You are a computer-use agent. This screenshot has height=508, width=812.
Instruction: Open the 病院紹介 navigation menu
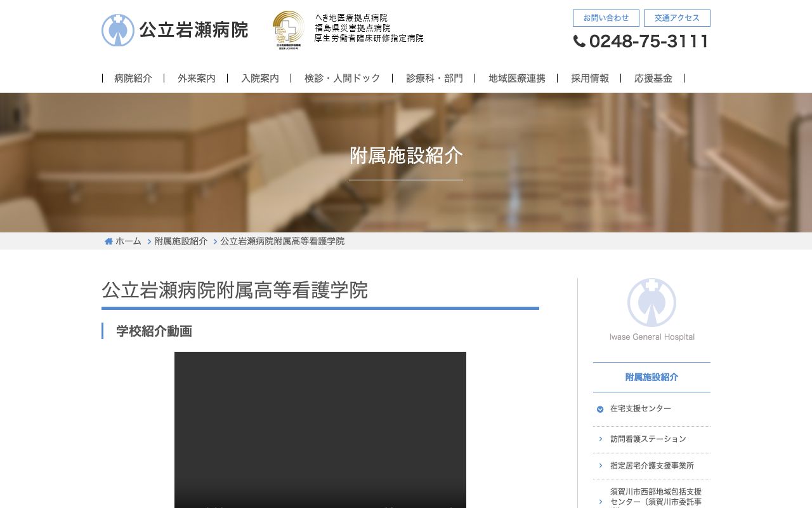click(x=131, y=78)
